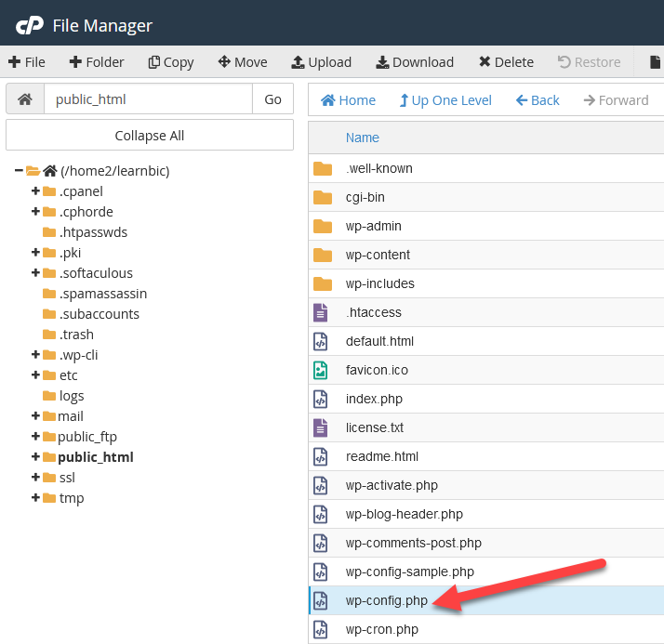Click the wp-content folder icon
Screen dimensions: 664x644
coord(323,255)
